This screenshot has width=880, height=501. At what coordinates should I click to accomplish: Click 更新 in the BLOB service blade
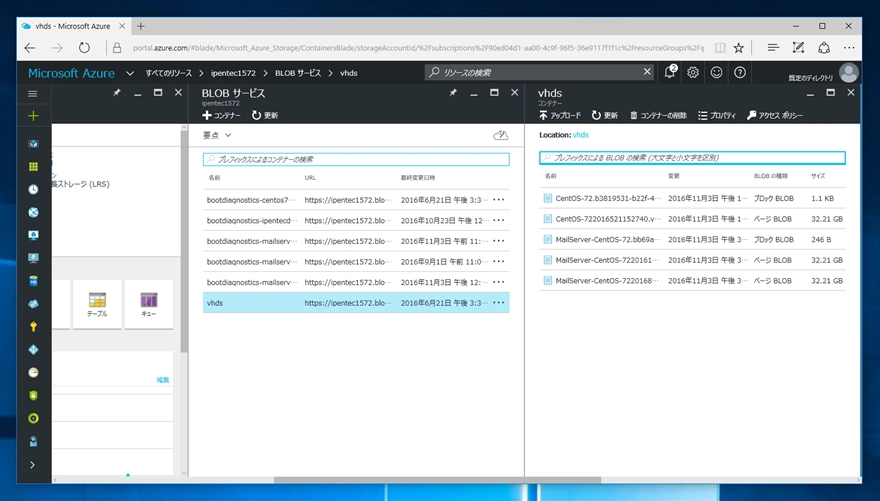[x=265, y=115]
